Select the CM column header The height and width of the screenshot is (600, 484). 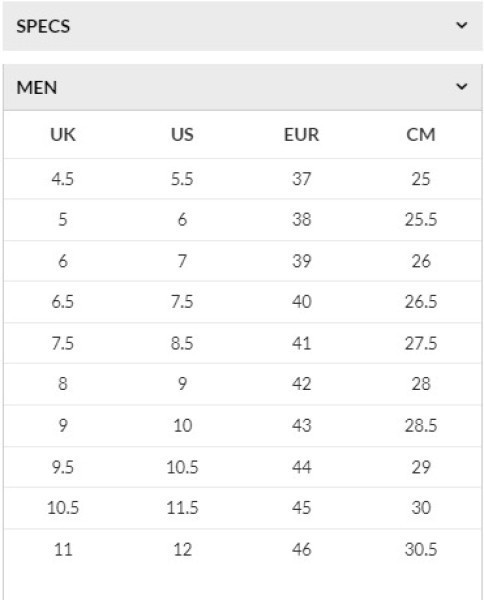tap(421, 135)
